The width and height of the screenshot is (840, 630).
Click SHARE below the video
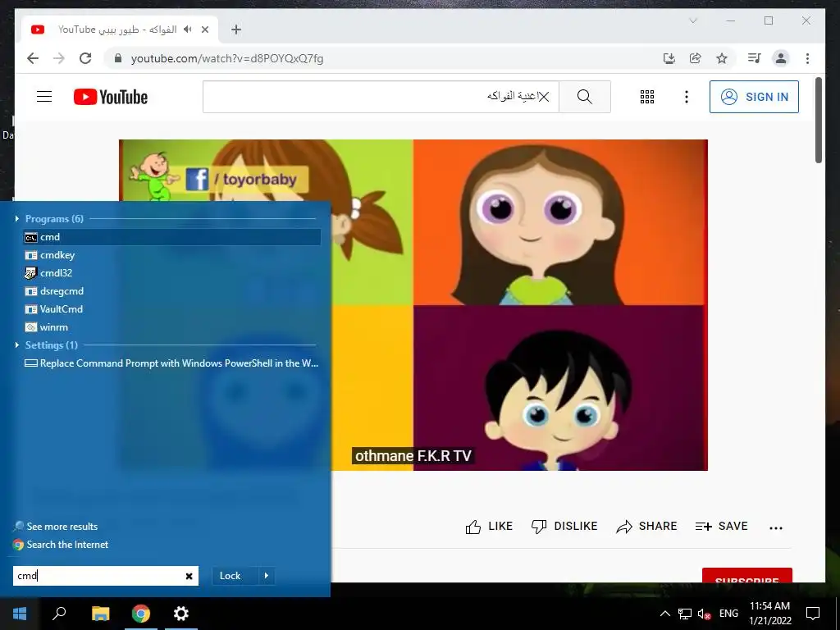[x=646, y=527]
